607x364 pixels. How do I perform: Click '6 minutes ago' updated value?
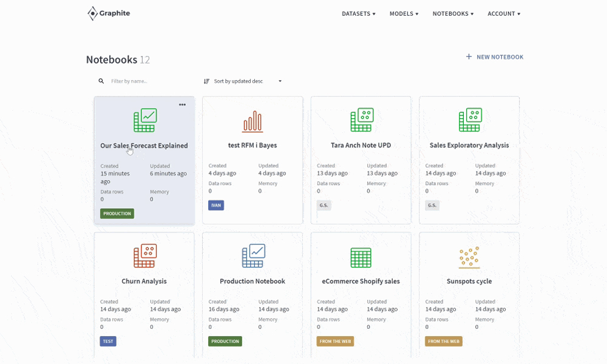click(168, 174)
